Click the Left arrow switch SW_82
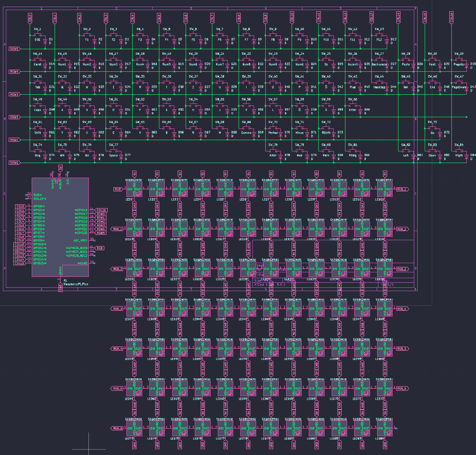 (406, 151)
